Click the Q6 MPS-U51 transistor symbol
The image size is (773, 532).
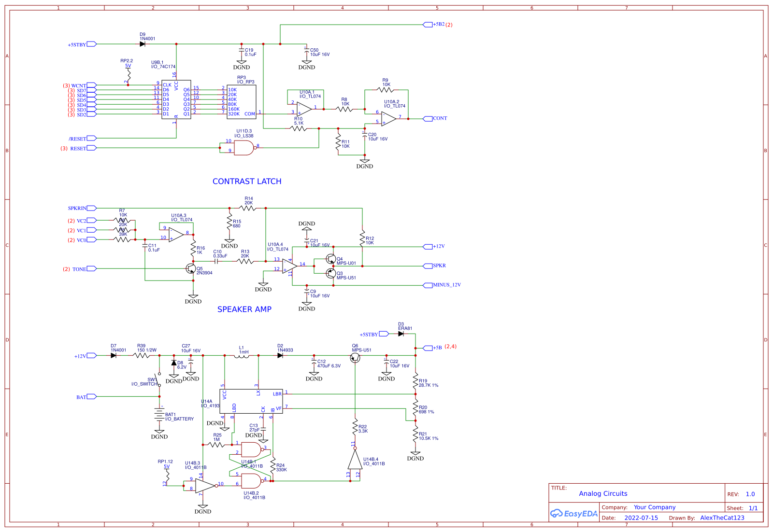(x=356, y=357)
